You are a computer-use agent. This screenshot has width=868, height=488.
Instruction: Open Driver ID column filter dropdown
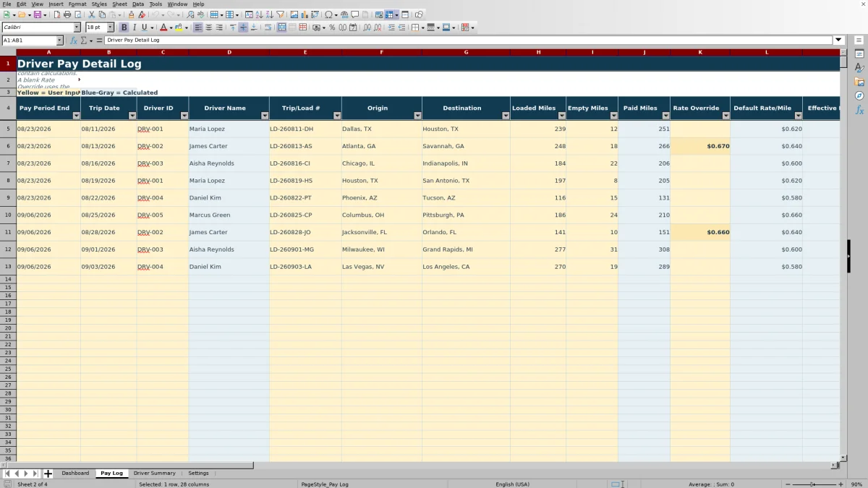[x=184, y=116]
